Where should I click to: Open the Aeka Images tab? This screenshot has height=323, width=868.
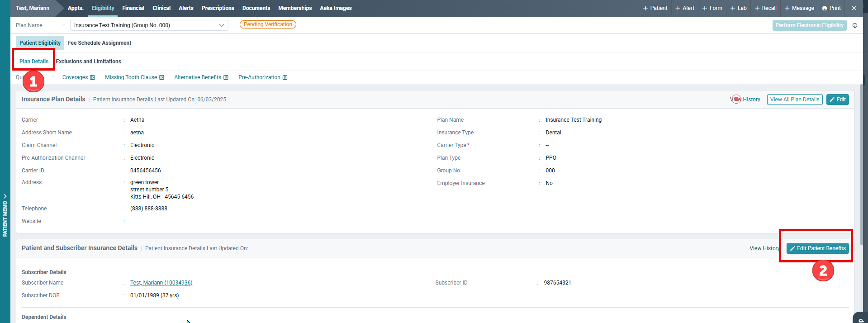(336, 8)
